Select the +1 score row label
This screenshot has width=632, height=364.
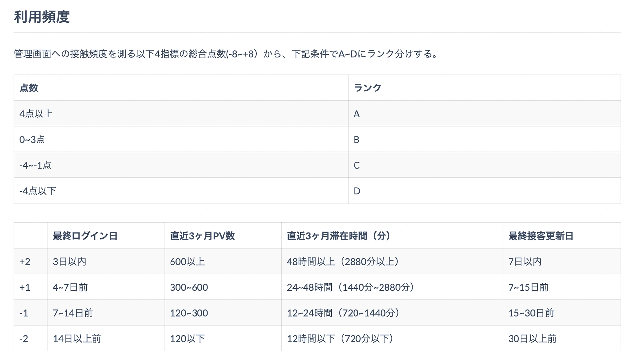(31, 287)
